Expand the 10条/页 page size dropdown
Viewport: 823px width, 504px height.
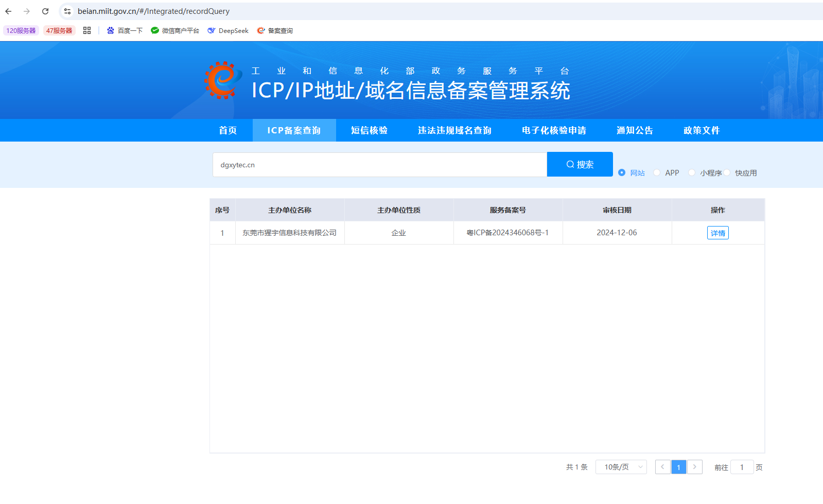621,467
